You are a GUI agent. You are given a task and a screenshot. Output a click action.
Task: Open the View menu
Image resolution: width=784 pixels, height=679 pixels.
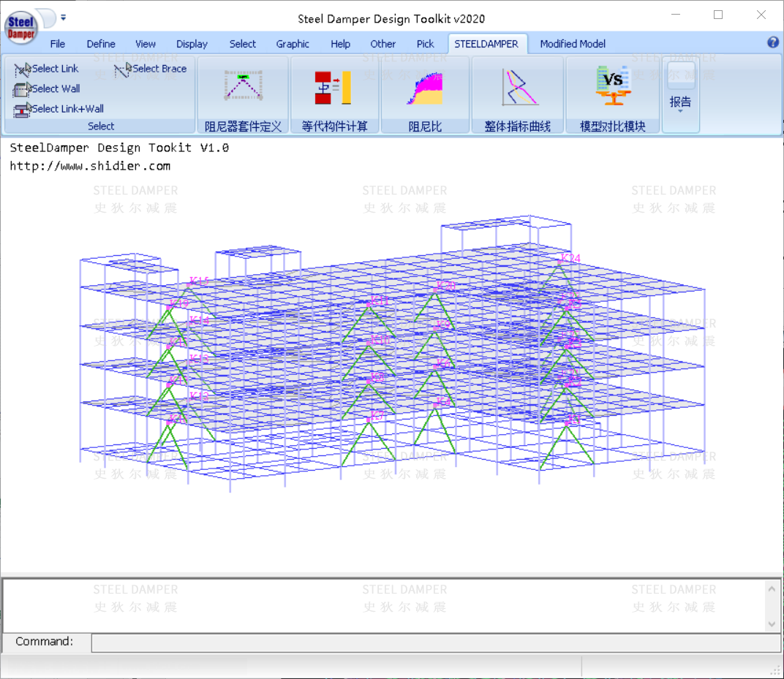click(146, 44)
